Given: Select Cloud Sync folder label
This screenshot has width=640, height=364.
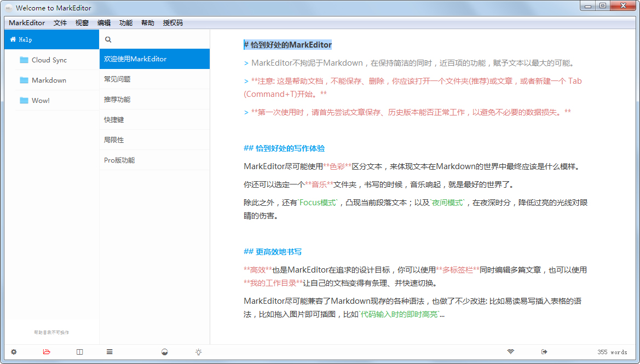Looking at the screenshot, I should (49, 60).
